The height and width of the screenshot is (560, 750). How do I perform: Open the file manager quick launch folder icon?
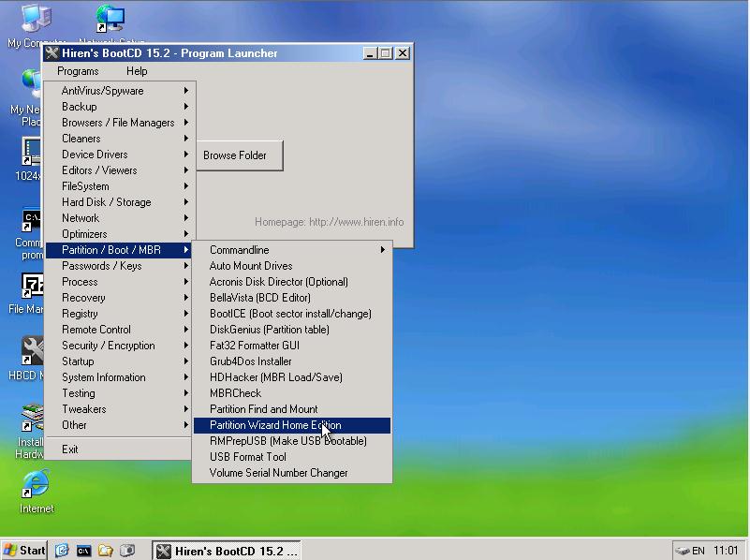coord(105,551)
